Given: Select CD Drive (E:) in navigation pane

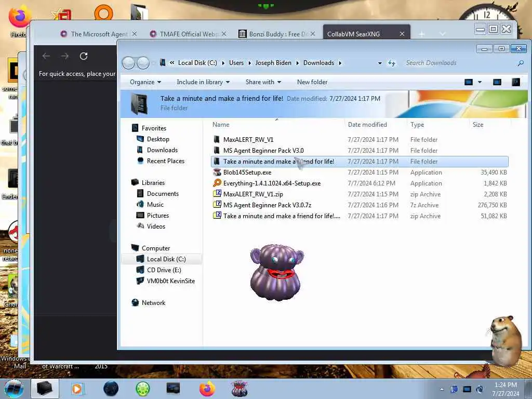Looking at the screenshot, I should click(x=164, y=270).
